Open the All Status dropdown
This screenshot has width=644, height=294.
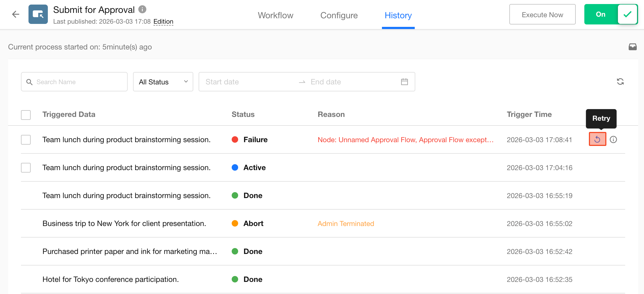[163, 82]
